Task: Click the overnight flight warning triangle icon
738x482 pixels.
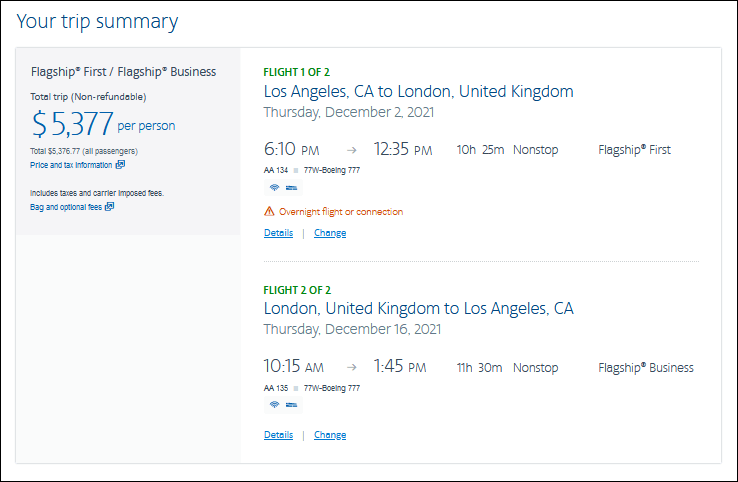Action: (269, 212)
